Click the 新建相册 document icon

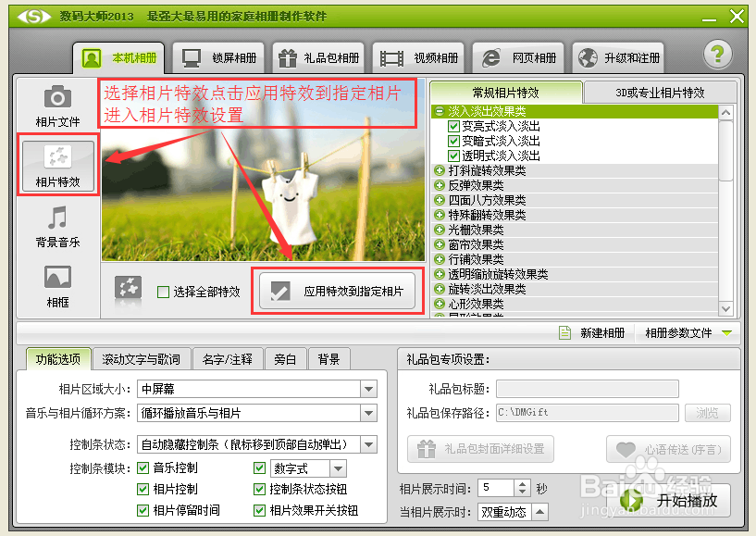point(564,333)
